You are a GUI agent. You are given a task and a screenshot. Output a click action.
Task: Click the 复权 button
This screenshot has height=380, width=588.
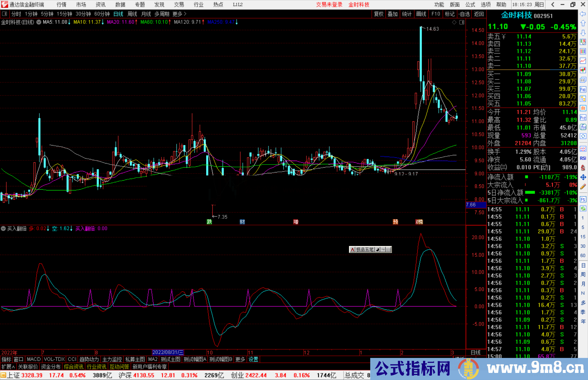[x=379, y=14]
